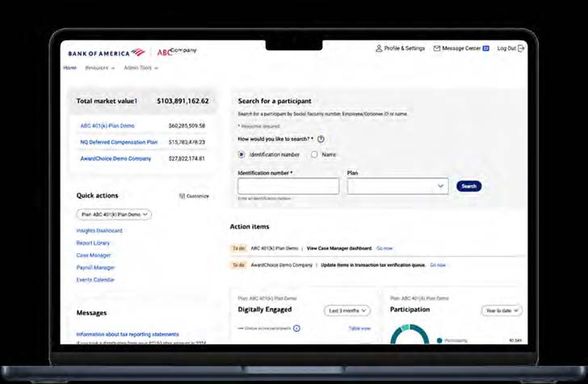The width and height of the screenshot is (588, 384).
Task: Open Events Calendar quick action
Action: pos(95,280)
